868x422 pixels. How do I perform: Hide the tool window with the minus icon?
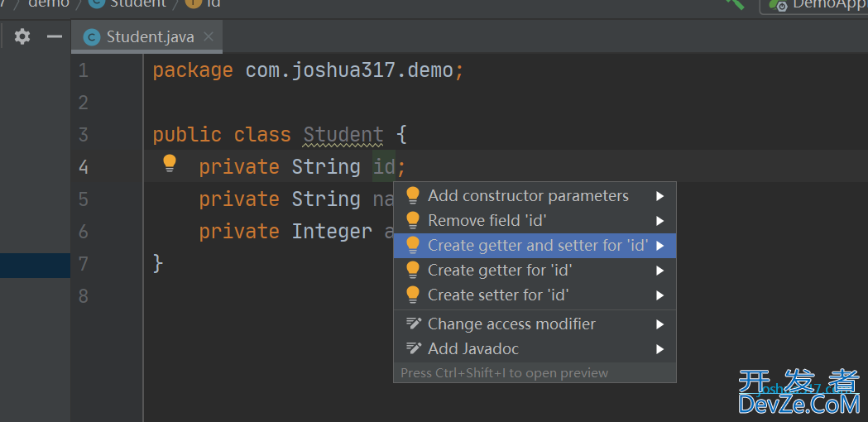coord(55,36)
